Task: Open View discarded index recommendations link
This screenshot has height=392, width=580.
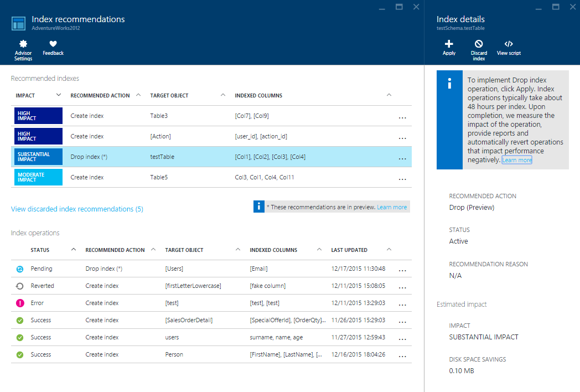Action: click(x=77, y=209)
